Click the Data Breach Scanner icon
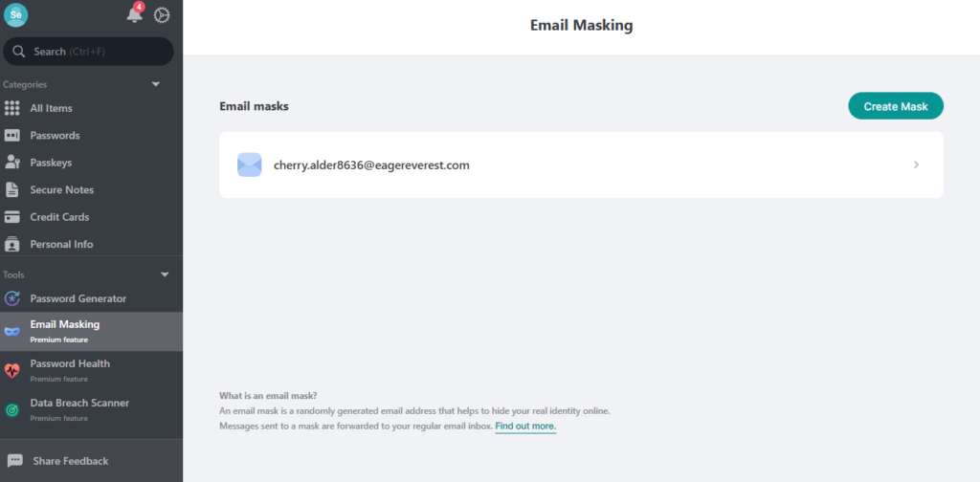 12,410
